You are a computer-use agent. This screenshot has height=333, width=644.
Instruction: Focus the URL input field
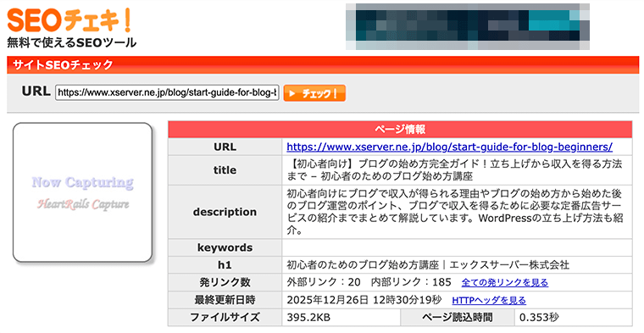tap(167, 92)
